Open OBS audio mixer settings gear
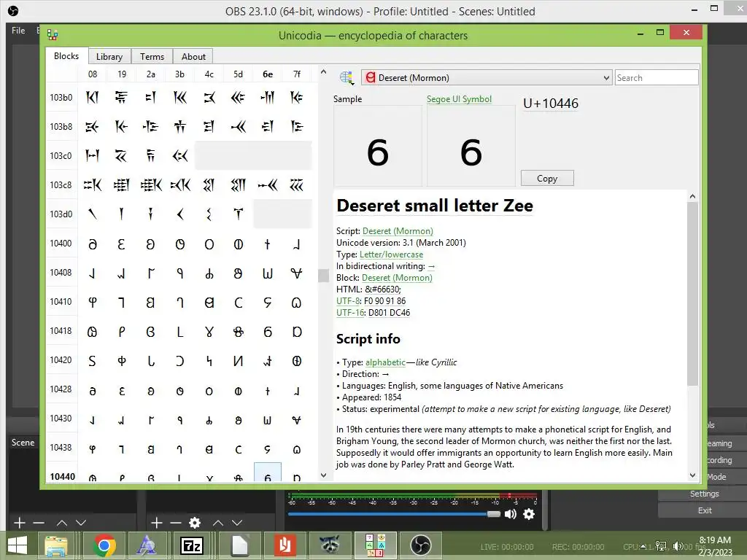 [x=529, y=514]
